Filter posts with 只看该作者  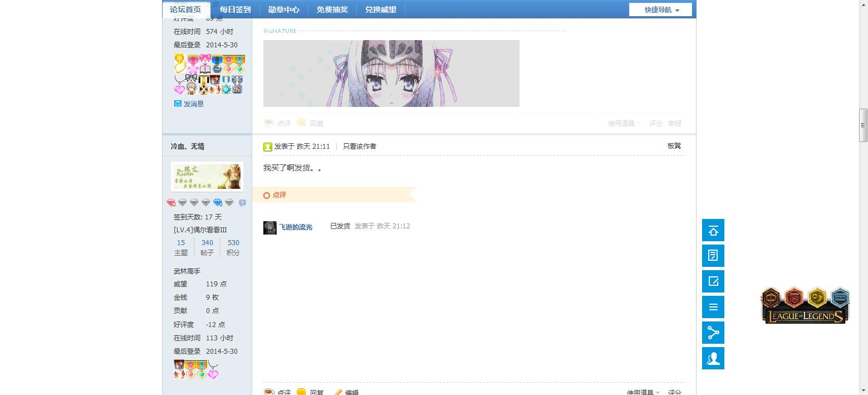click(360, 147)
